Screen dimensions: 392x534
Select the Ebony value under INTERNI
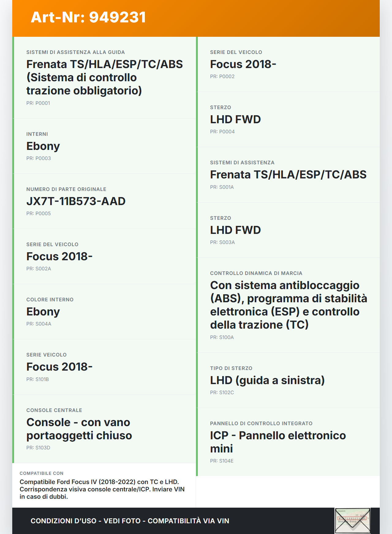point(43,146)
